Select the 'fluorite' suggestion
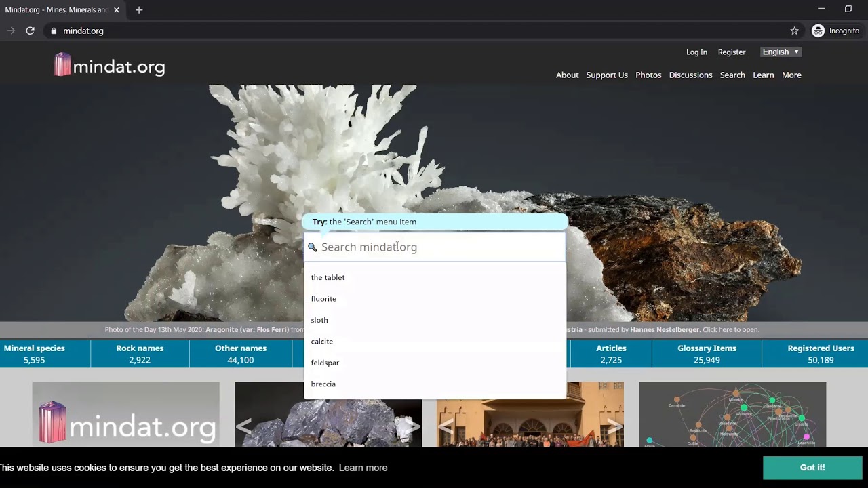The height and width of the screenshot is (488, 868). pos(435,299)
